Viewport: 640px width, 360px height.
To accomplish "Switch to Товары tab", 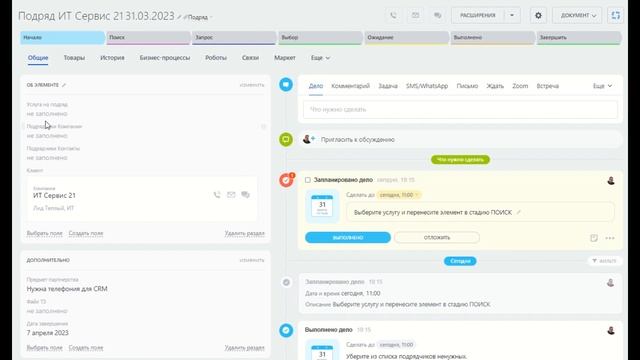I will pos(74,58).
